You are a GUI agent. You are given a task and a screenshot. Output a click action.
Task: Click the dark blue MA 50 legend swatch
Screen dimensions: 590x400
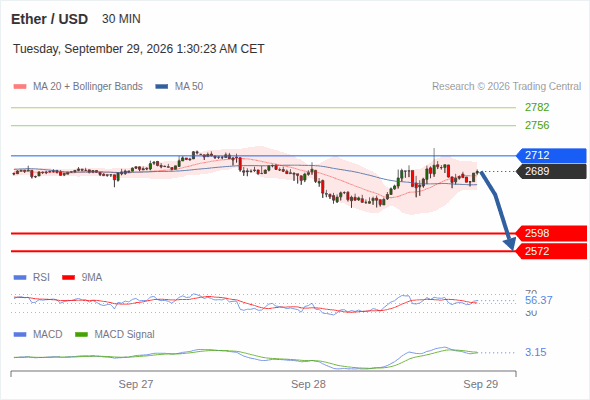click(162, 87)
